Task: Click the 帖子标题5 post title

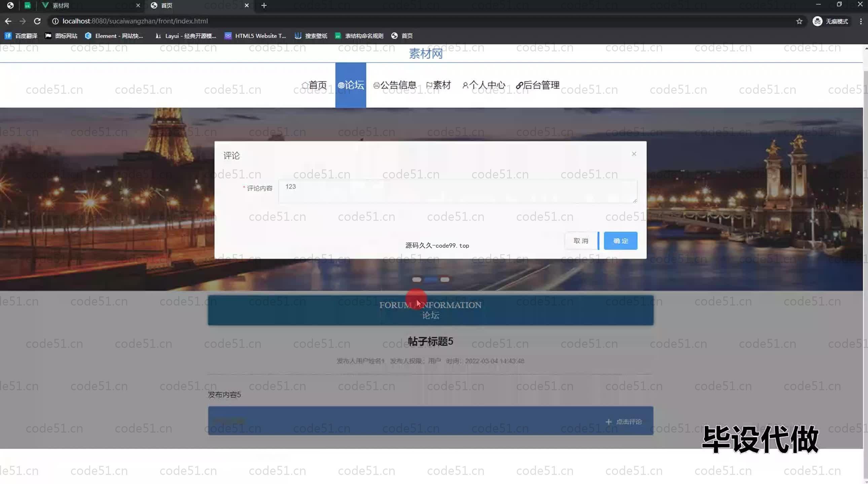Action: pos(430,341)
